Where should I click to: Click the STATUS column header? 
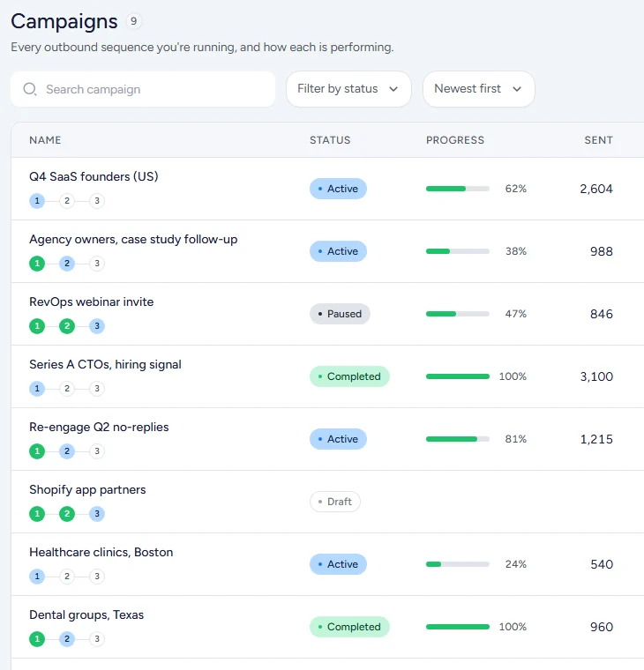[x=330, y=140]
